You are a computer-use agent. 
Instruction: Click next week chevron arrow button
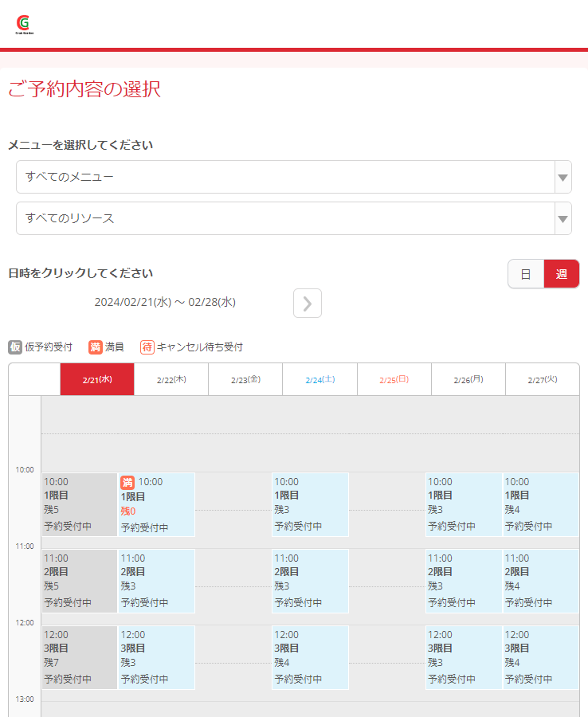click(308, 303)
